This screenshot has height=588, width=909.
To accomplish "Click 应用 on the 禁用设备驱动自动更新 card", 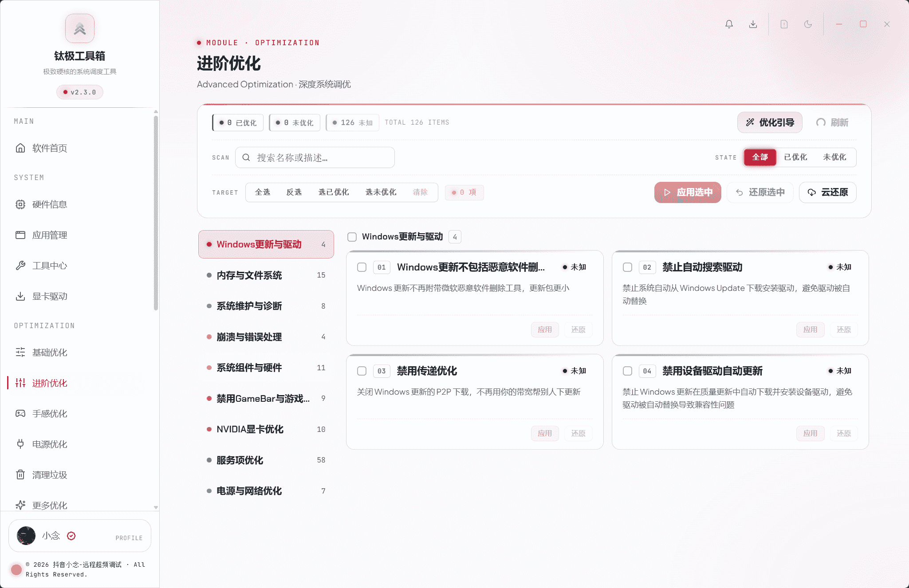I will click(x=810, y=433).
